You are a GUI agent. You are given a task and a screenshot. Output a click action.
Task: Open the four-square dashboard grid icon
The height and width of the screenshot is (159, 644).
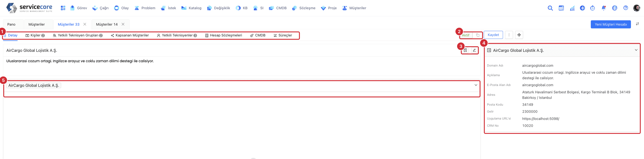click(63, 8)
